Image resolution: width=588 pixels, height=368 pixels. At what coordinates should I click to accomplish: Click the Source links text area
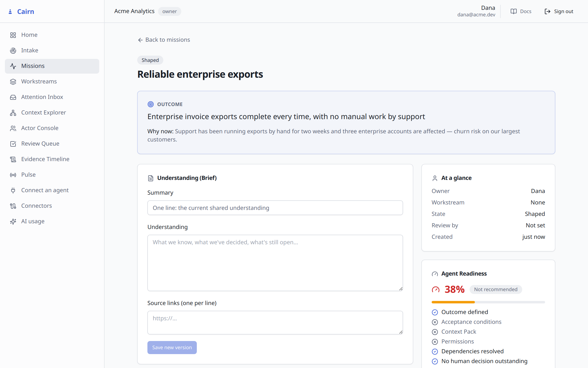[275, 322]
